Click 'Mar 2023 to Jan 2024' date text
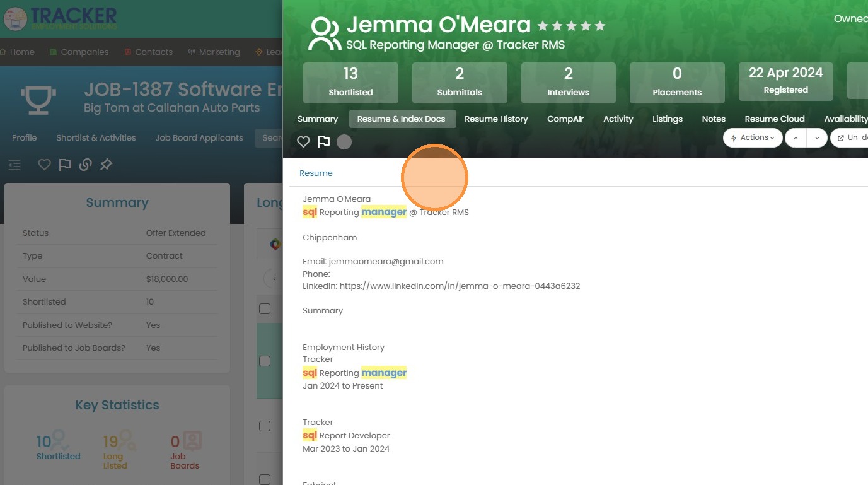 pos(346,448)
